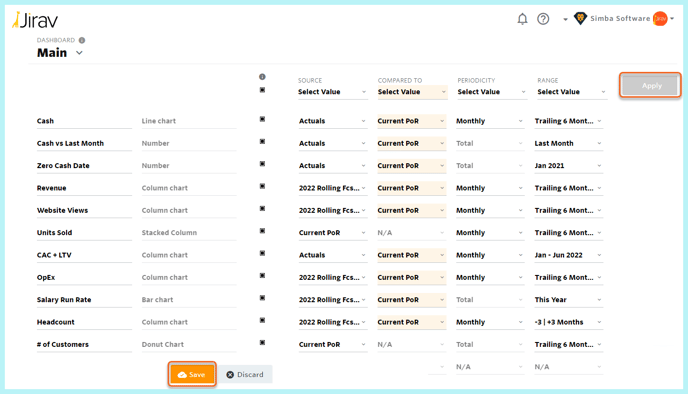Click the Discard button
The width and height of the screenshot is (688, 394).
pos(245,374)
